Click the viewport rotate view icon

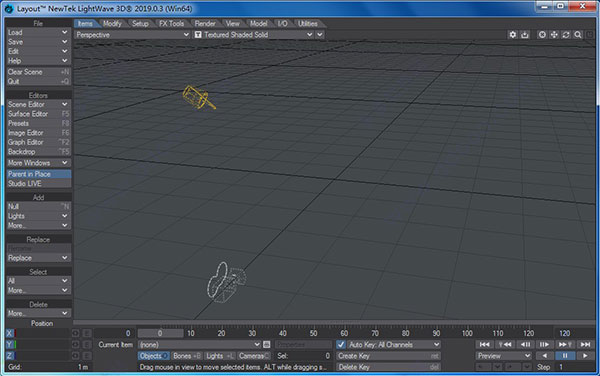pos(566,35)
